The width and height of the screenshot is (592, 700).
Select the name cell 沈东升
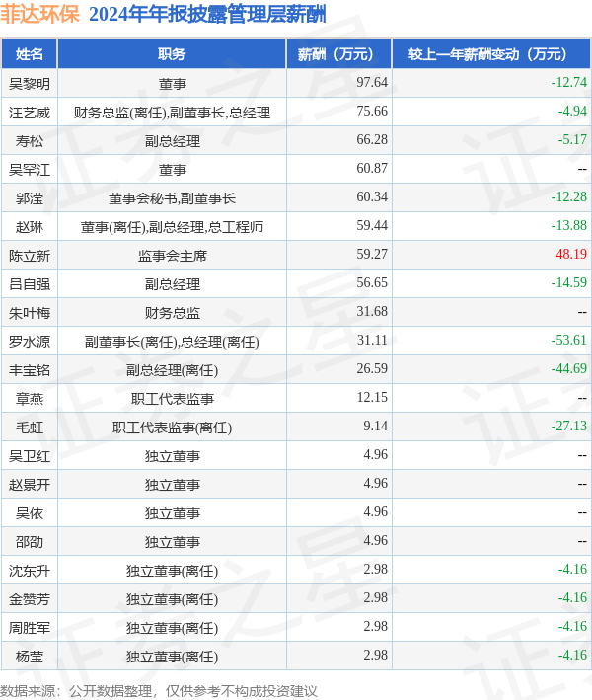tap(30, 570)
